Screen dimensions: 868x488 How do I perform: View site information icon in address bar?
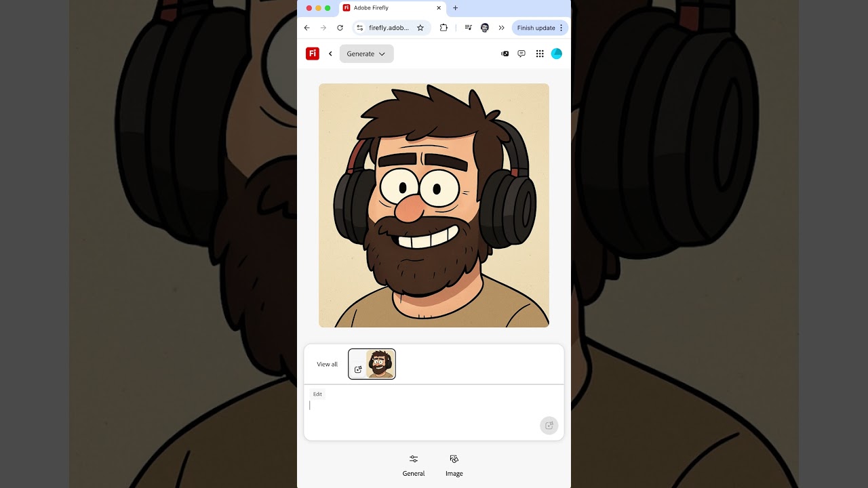tap(360, 28)
